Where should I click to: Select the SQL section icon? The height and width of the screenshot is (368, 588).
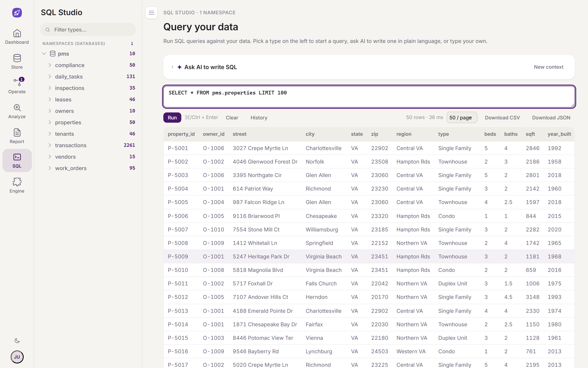coord(17,157)
